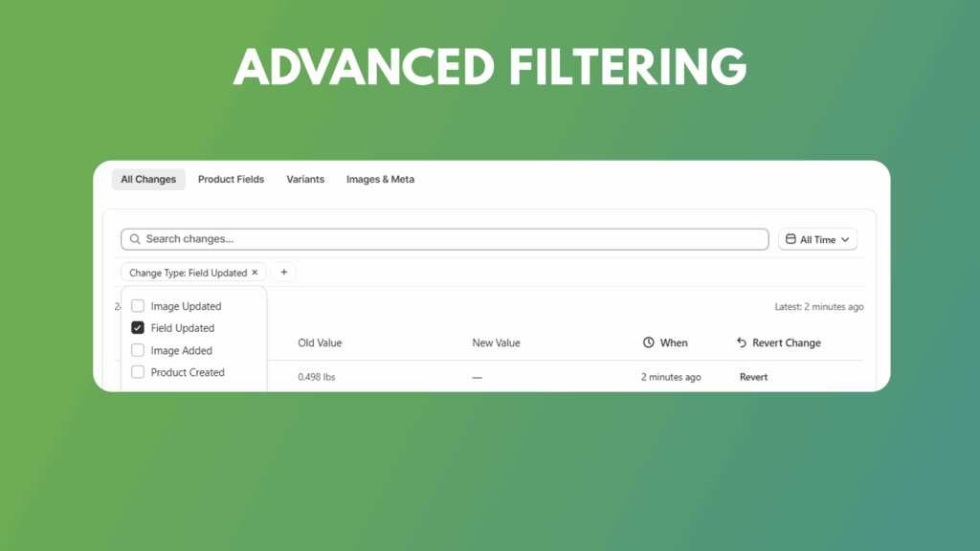Expand the All Time dropdown chevron
This screenshot has width=980, height=551.
pos(845,240)
